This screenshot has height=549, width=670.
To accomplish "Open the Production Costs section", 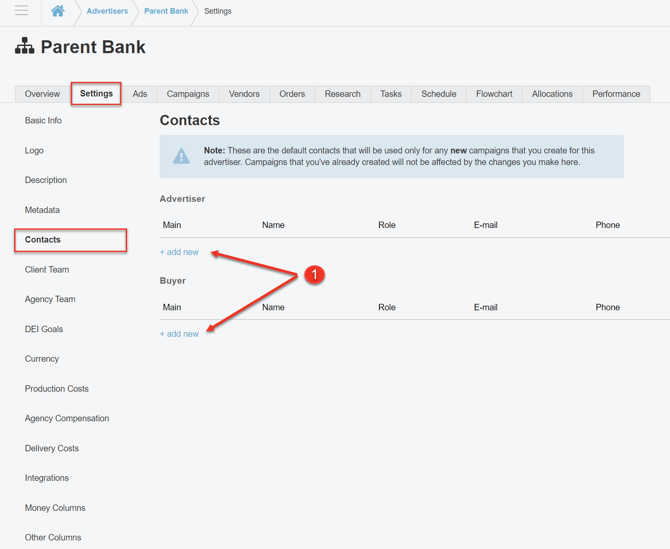I will point(57,389).
